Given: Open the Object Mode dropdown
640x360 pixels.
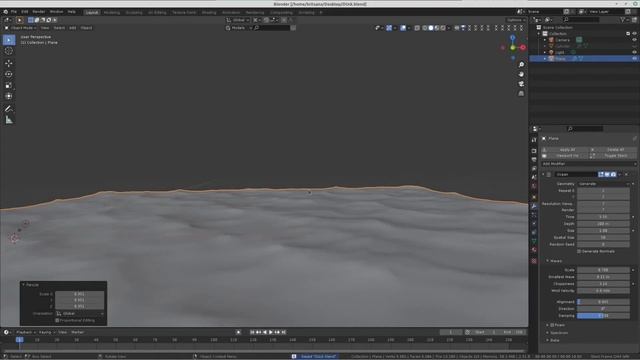Looking at the screenshot, I should click(x=20, y=28).
